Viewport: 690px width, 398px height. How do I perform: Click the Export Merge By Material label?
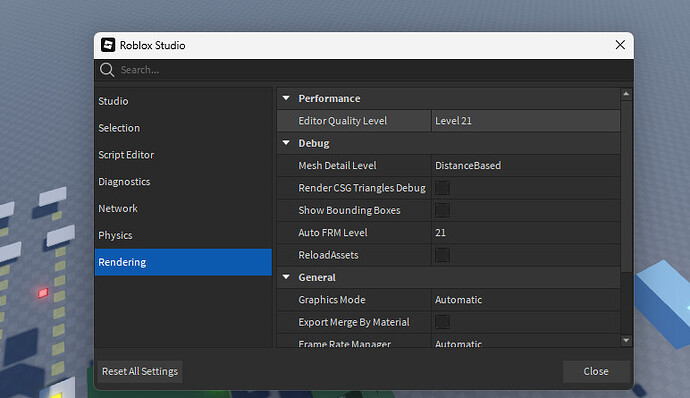(354, 322)
